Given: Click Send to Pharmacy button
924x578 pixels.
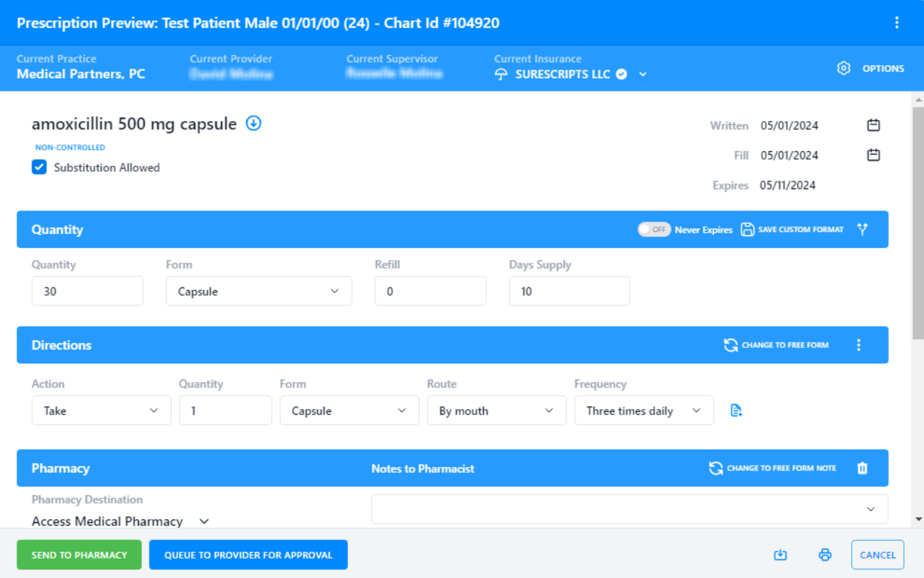Looking at the screenshot, I should point(79,555).
